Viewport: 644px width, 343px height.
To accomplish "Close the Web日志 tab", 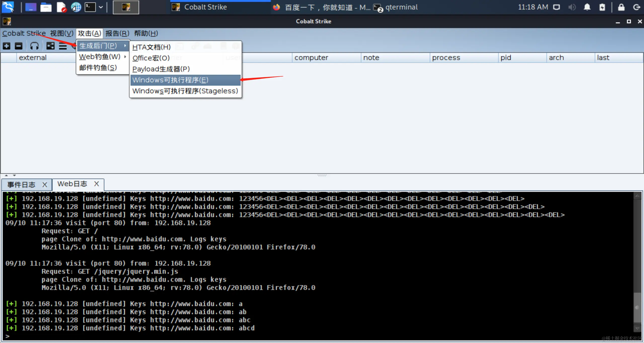I will click(x=96, y=184).
